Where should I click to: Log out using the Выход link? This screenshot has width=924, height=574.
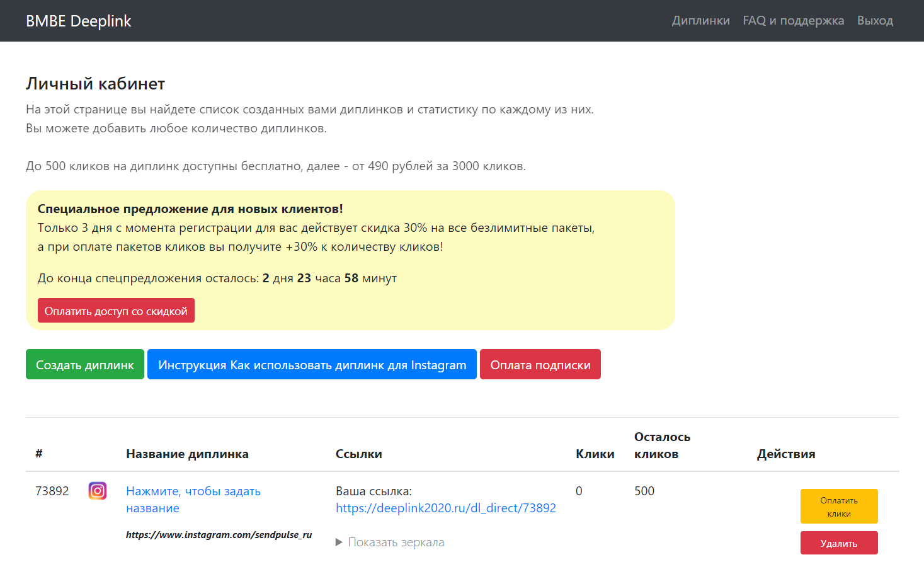[875, 21]
